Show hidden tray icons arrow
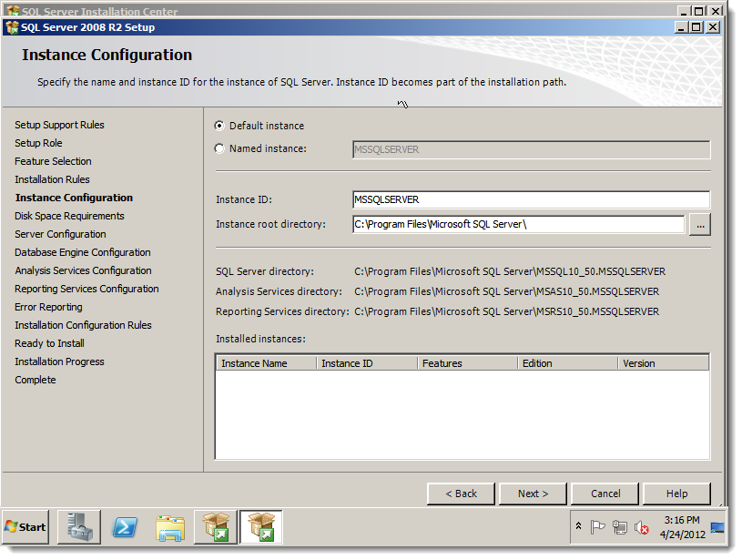The image size is (742, 560). [578, 526]
